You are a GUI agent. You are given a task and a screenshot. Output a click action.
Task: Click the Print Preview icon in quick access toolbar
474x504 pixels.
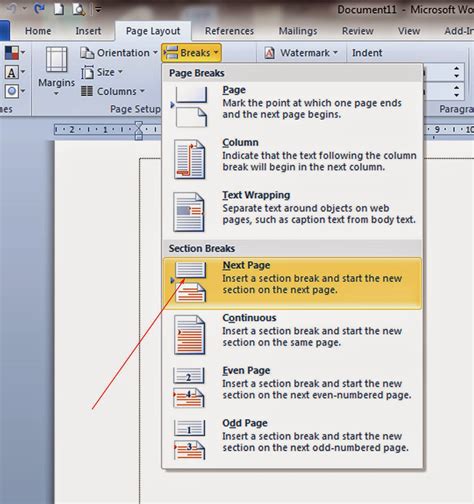(79, 9)
